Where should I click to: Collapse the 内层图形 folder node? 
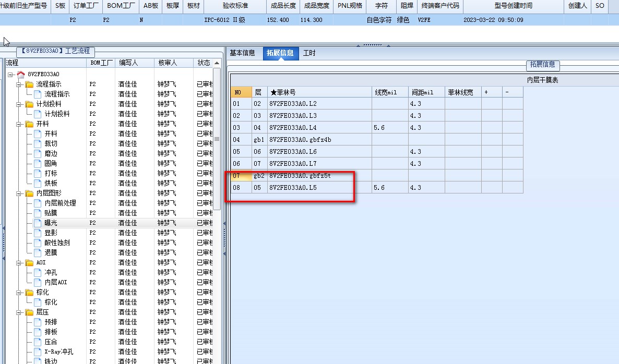[x=19, y=193]
